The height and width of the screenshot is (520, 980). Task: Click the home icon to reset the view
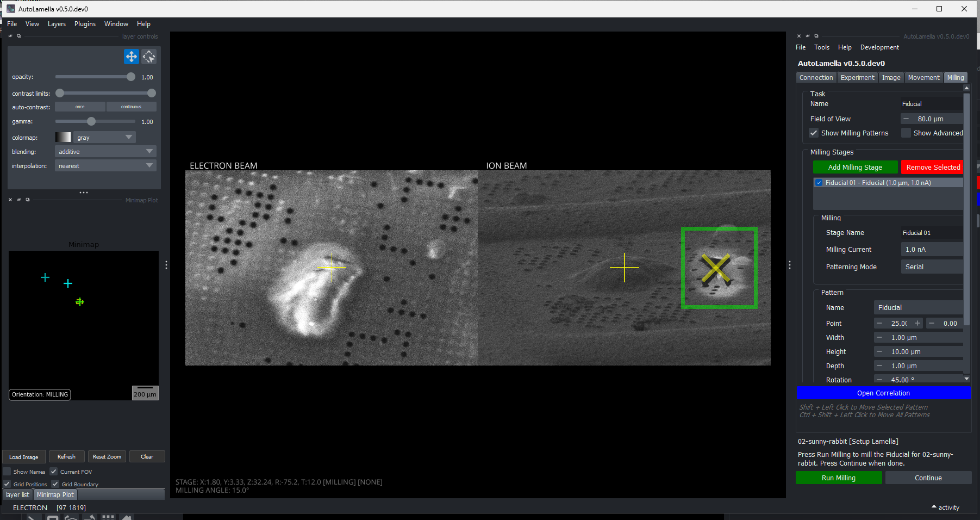click(126, 517)
